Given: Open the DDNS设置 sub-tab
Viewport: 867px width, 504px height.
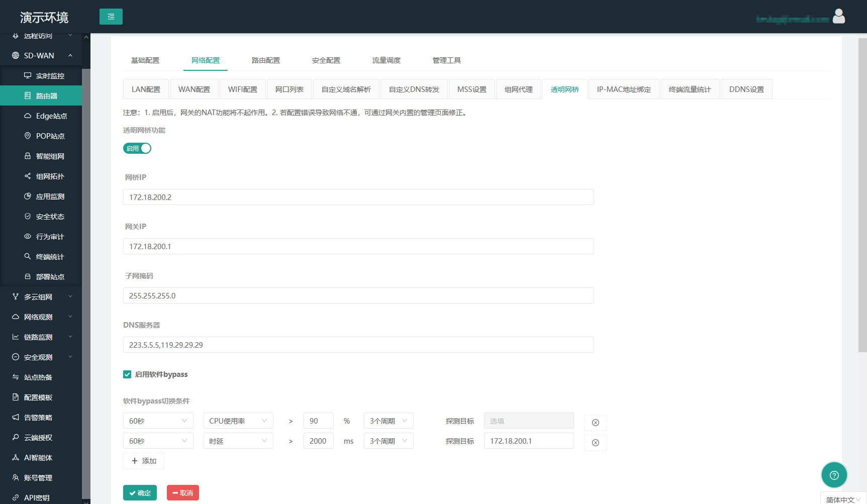Looking at the screenshot, I should (x=746, y=89).
